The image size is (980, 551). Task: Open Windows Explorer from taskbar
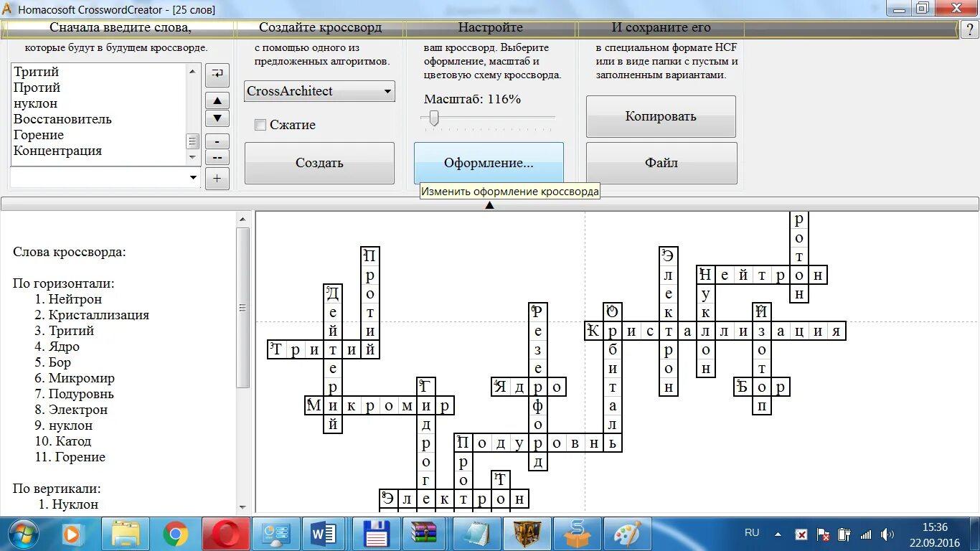click(126, 534)
